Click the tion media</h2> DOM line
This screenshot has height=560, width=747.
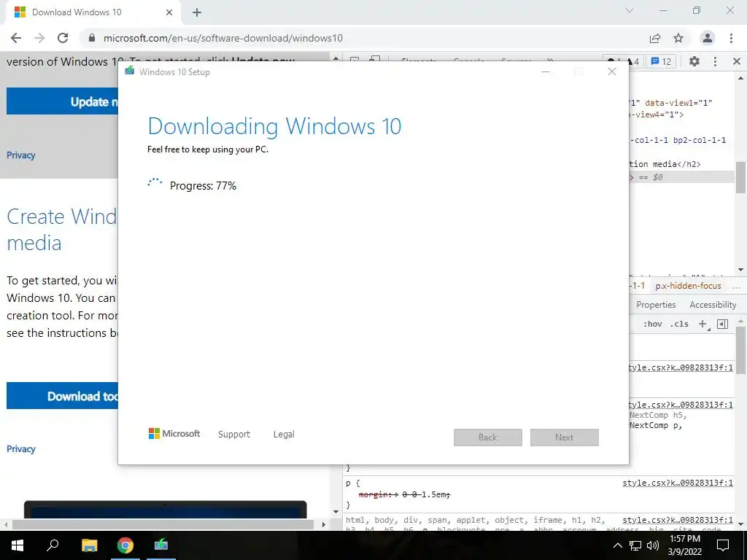[665, 164]
